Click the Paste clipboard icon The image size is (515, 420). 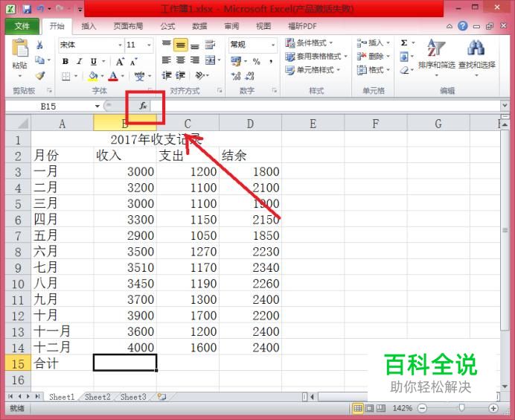pos(19,48)
